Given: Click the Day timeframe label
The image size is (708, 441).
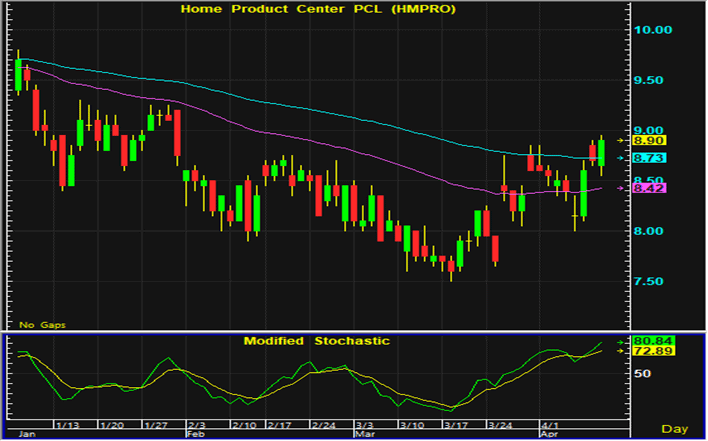Looking at the screenshot, I should 675,428.
